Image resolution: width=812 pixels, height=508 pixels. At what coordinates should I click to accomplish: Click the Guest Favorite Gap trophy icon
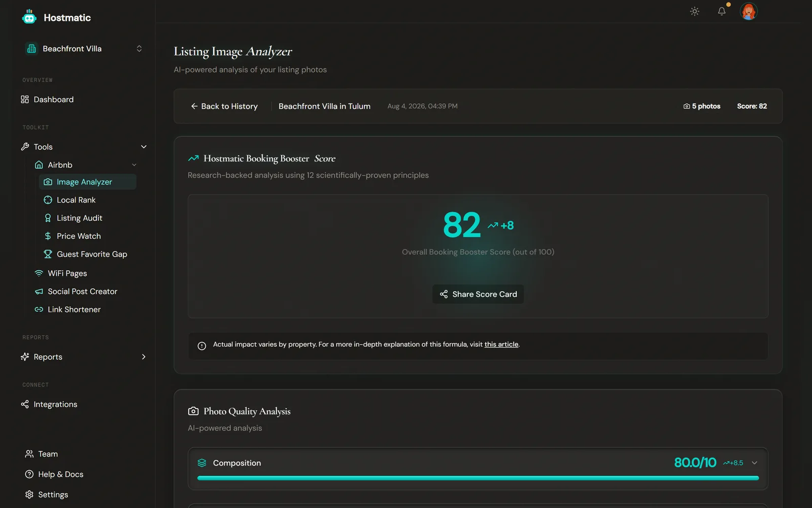point(48,254)
